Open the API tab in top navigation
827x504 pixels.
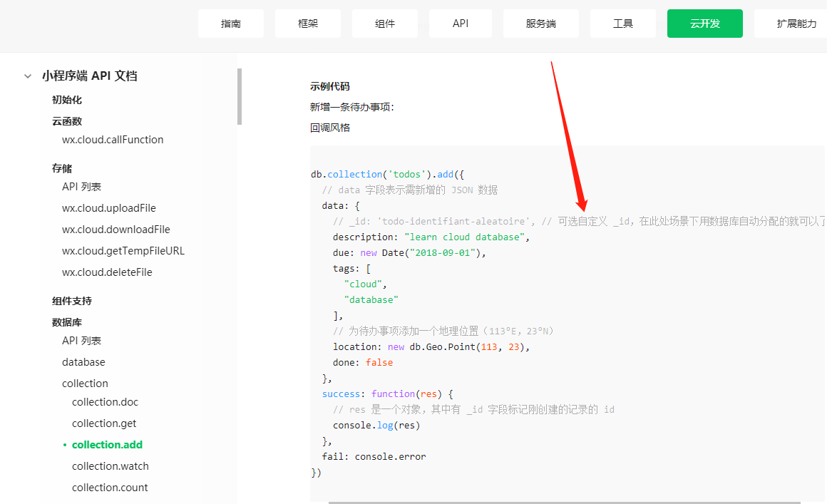pyautogui.click(x=461, y=24)
